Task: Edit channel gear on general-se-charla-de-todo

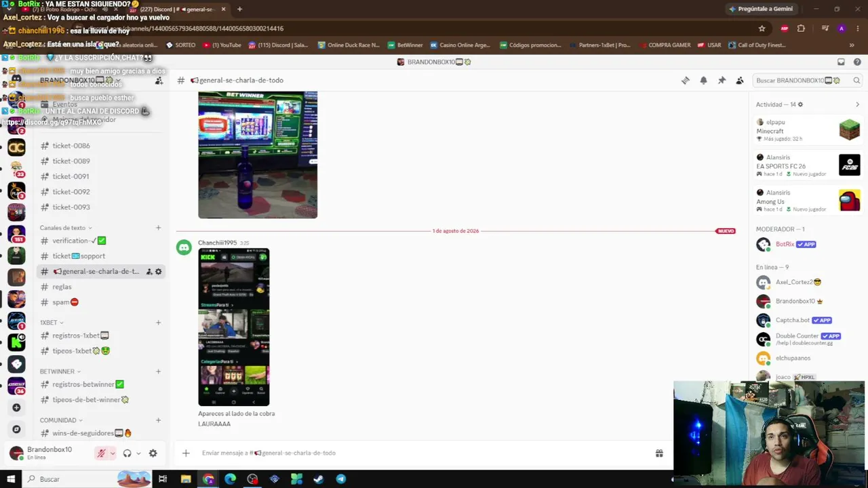Action: tap(159, 271)
